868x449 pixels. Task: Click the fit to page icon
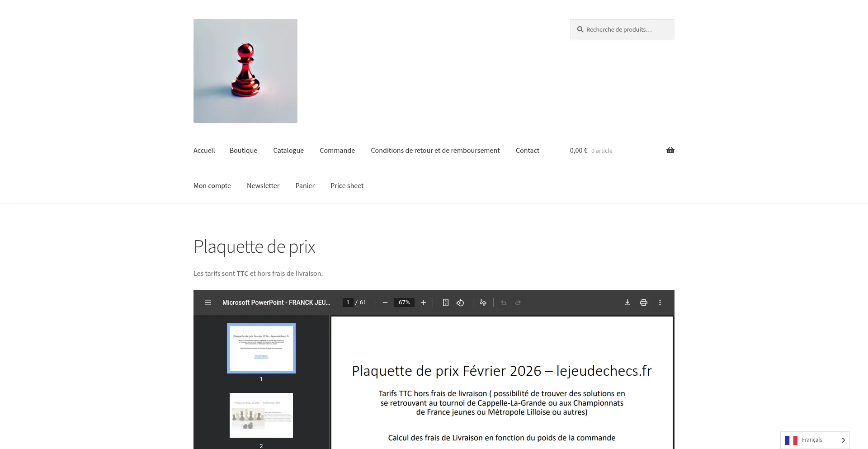click(x=446, y=302)
